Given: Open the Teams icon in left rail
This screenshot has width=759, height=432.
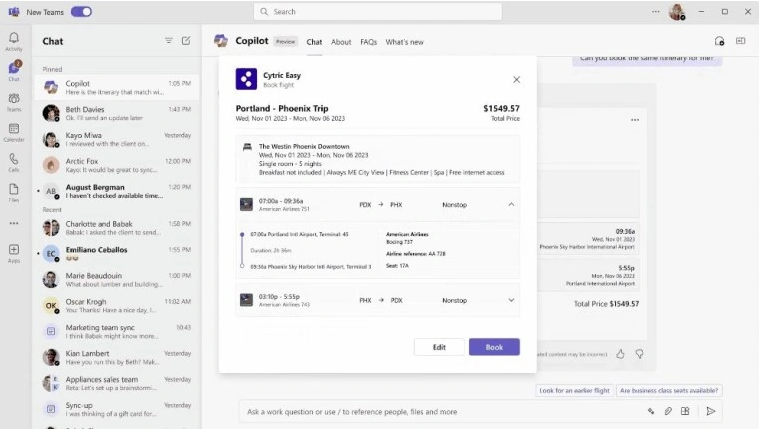Looking at the screenshot, I should 14,99.
